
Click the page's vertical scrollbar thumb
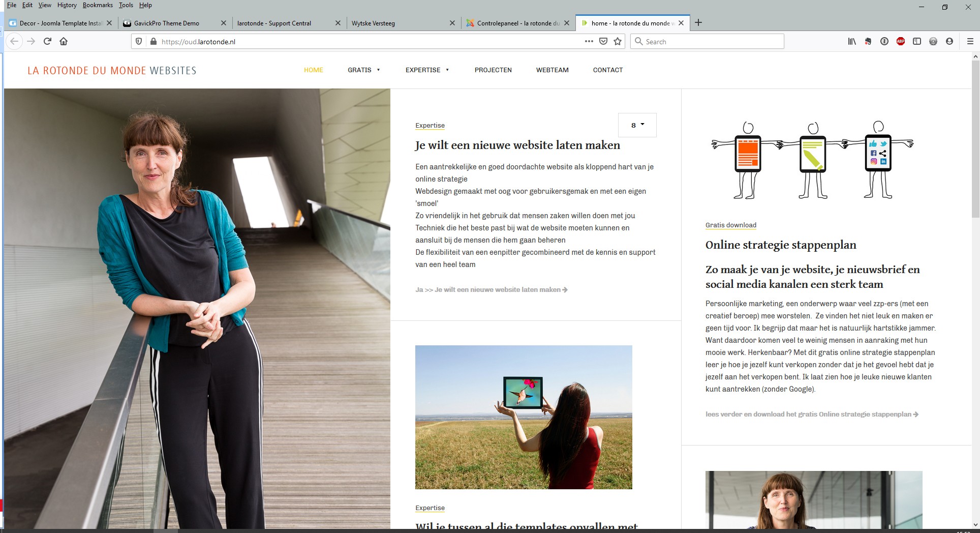coord(975,137)
